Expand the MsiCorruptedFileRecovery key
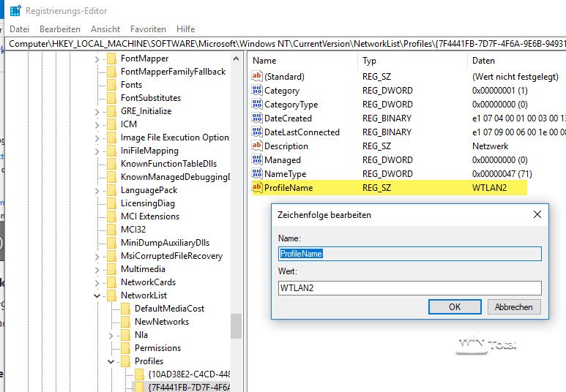The height and width of the screenshot is (392, 566). point(97,257)
